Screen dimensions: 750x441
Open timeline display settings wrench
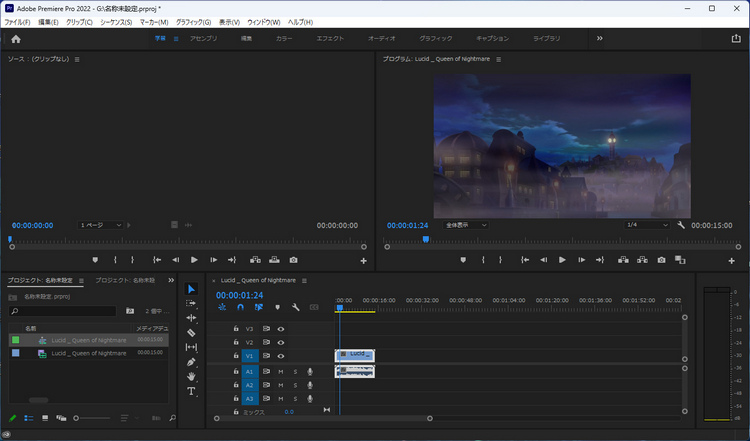tap(296, 307)
